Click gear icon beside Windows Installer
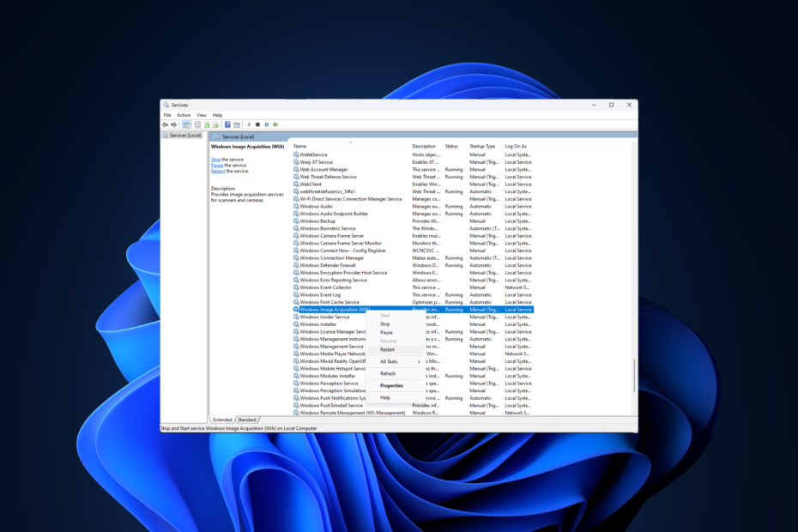The width and height of the screenshot is (798, 532). pyautogui.click(x=296, y=323)
